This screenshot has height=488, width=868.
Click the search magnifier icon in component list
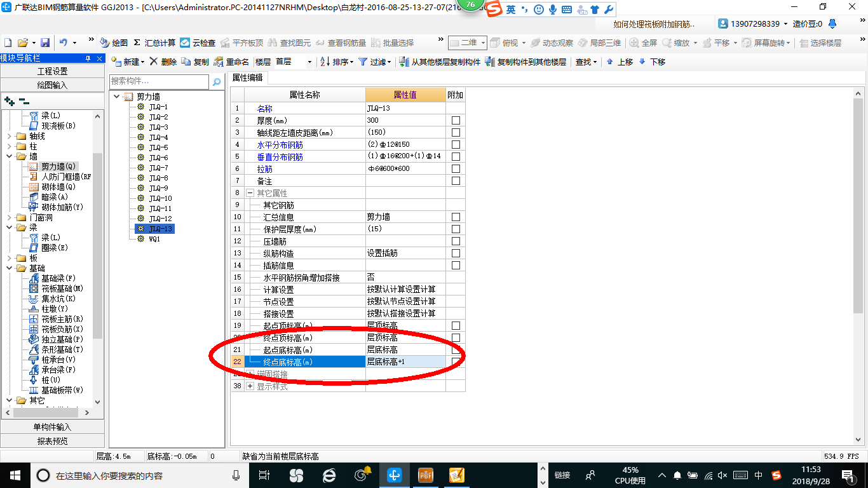(x=217, y=82)
